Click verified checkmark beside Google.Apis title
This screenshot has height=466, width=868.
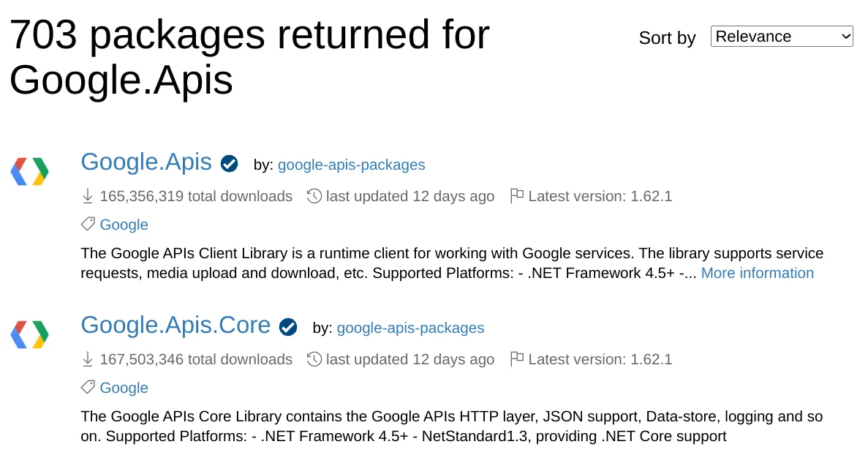tap(229, 164)
